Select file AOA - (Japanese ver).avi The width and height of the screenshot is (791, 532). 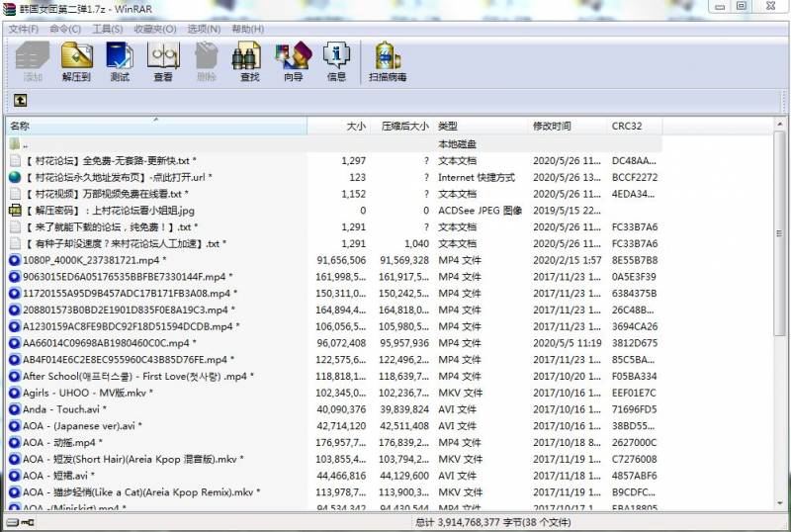click(x=82, y=426)
